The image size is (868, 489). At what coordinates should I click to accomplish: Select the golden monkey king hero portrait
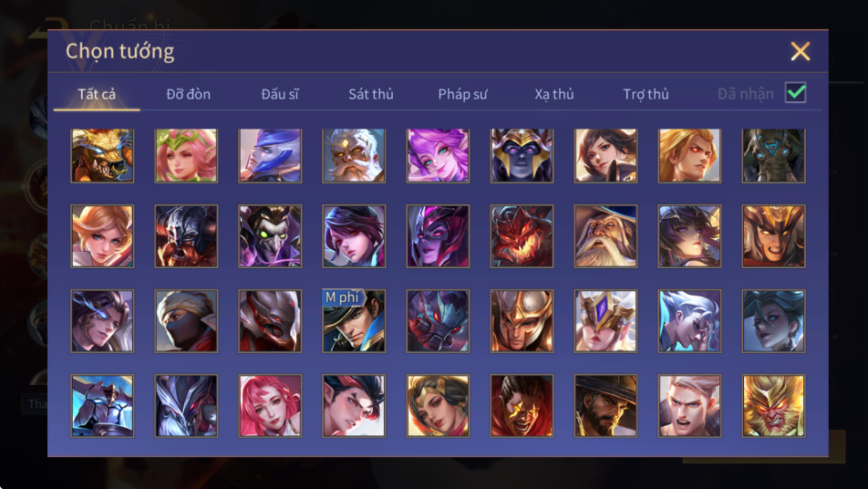click(773, 406)
